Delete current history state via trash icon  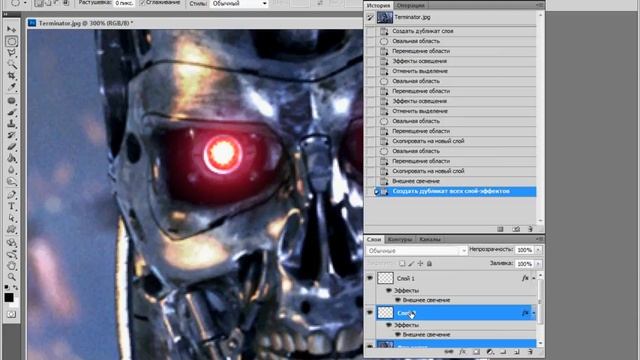tap(530, 229)
